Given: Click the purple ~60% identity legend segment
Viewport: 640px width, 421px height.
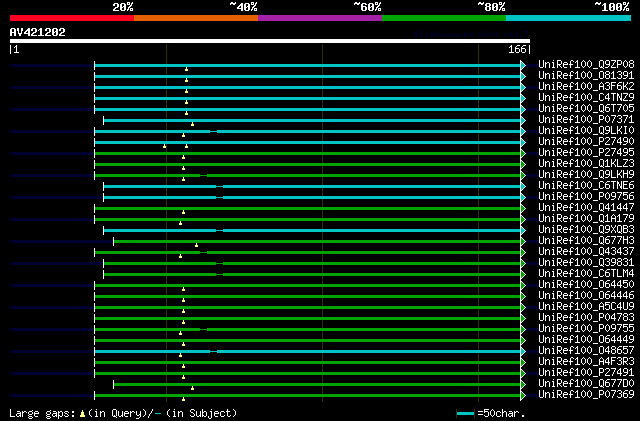Looking at the screenshot, I should [x=320, y=18].
